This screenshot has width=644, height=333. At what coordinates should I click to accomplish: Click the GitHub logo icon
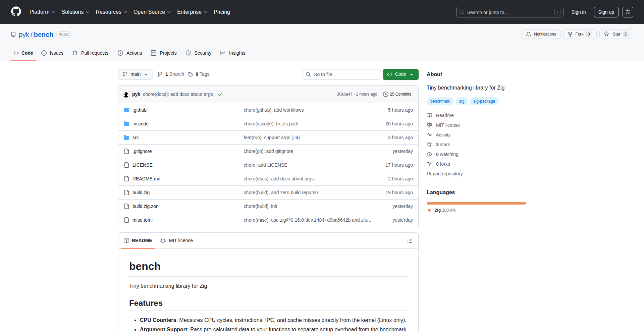click(16, 12)
